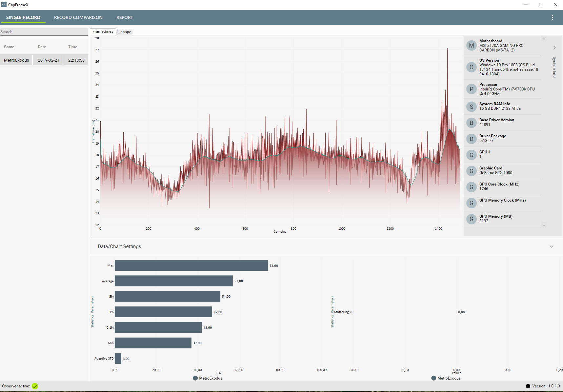Click the Observer active label
The width and height of the screenshot is (563, 392).
[x=16, y=386]
